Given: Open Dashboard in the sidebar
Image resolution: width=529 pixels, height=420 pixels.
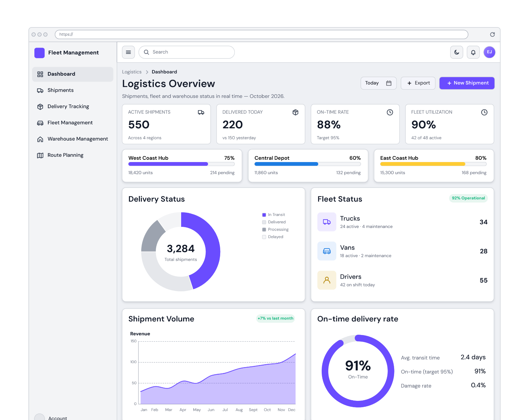Looking at the screenshot, I should tap(73, 74).
